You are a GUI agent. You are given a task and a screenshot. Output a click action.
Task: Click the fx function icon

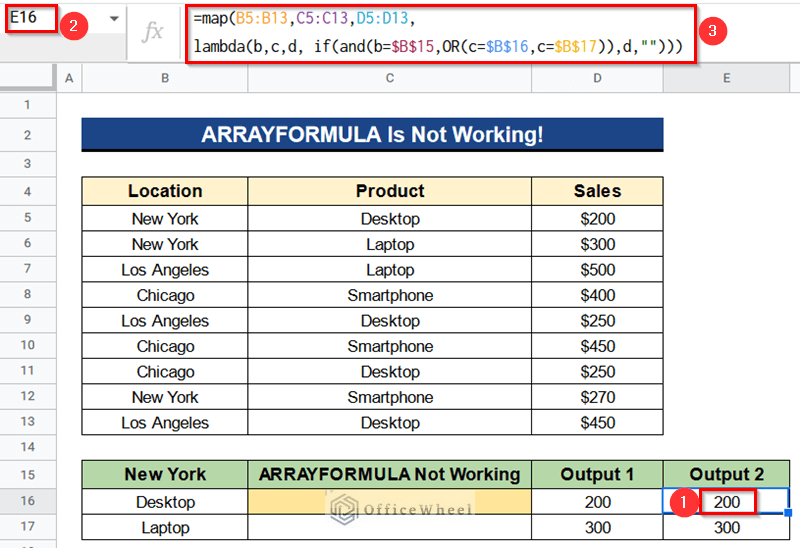pyautogui.click(x=152, y=32)
